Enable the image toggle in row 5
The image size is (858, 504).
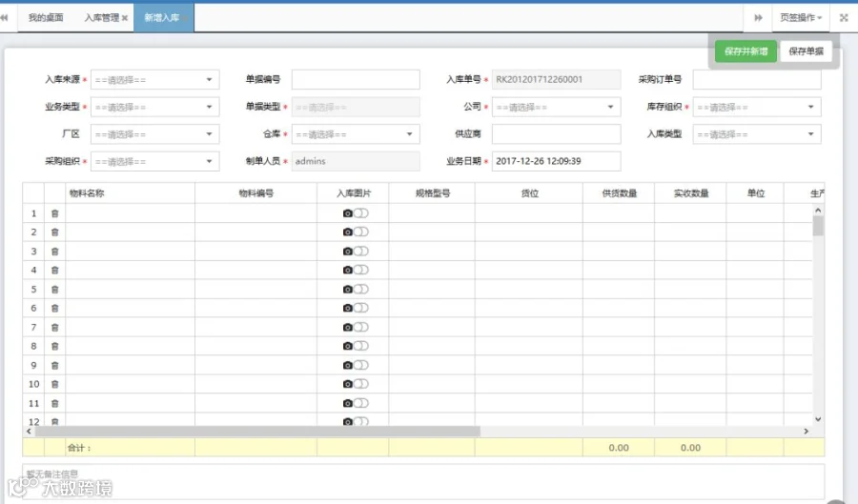[x=361, y=289]
